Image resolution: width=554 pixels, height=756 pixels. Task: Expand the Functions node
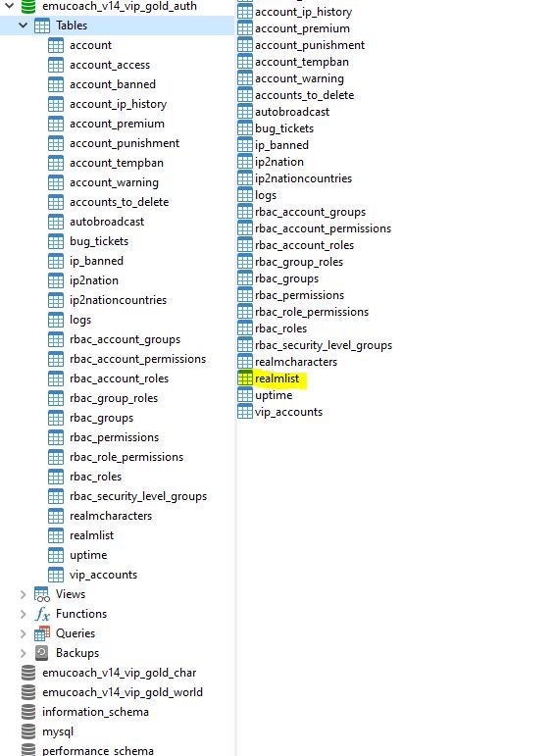click(x=23, y=614)
